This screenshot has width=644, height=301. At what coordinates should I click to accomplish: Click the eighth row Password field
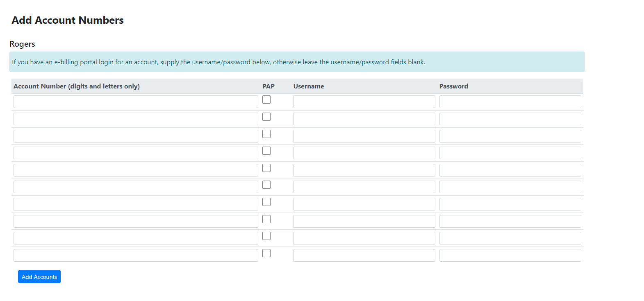tap(510, 222)
